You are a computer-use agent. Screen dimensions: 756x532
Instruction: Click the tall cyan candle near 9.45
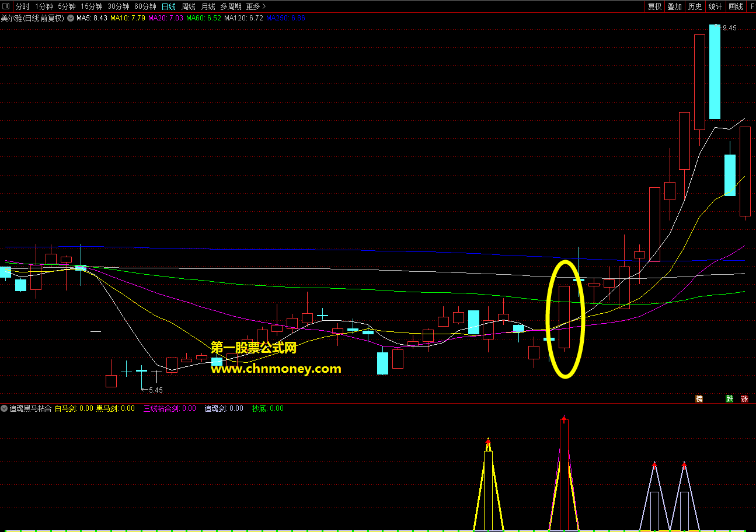[715, 72]
